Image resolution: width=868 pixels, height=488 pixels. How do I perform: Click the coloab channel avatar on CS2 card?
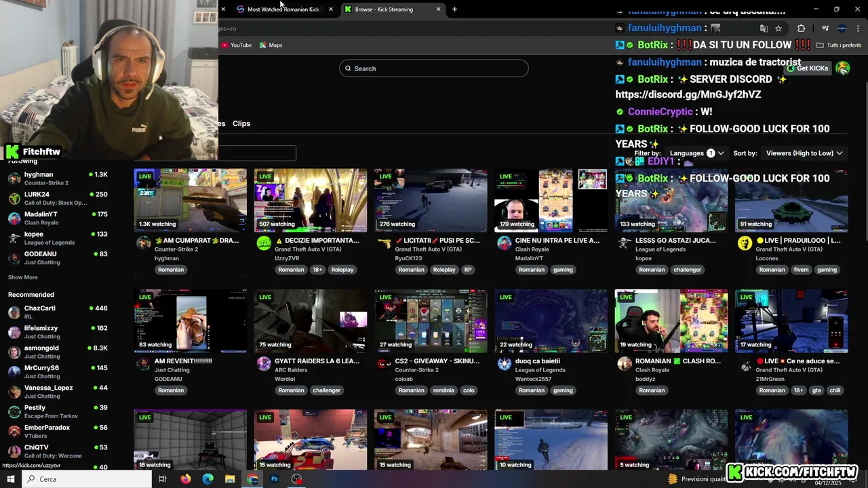[384, 364]
